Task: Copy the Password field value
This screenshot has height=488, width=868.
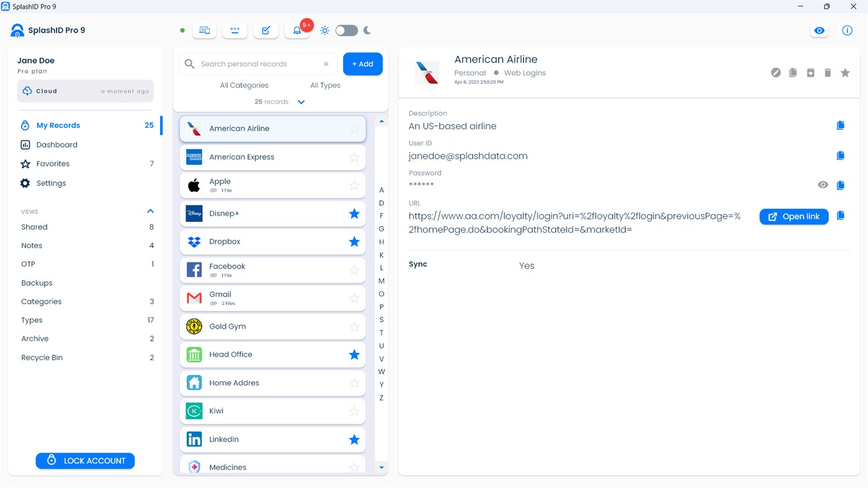Action: point(841,185)
